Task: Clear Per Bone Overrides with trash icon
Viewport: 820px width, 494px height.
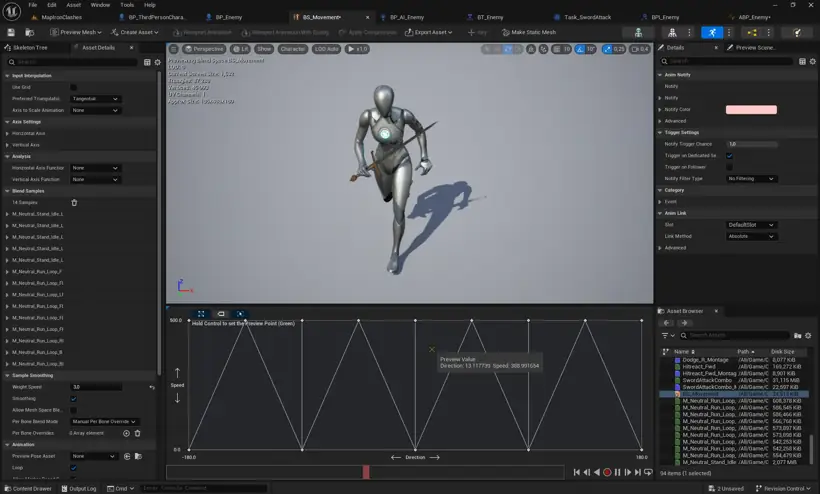Action: click(138, 433)
